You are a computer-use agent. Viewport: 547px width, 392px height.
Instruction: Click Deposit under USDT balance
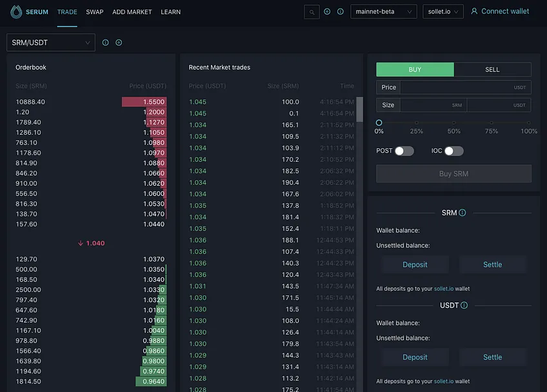[415, 357]
